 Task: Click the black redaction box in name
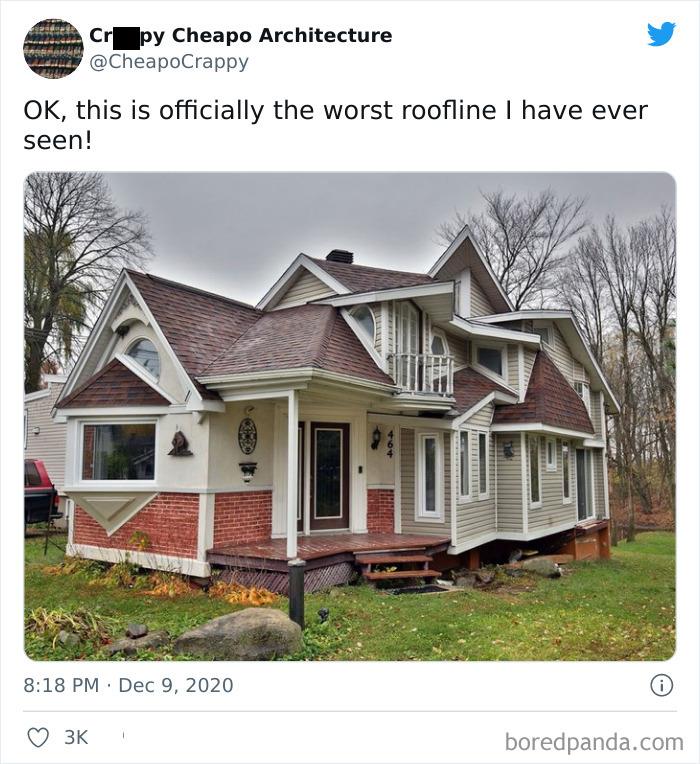click(126, 37)
